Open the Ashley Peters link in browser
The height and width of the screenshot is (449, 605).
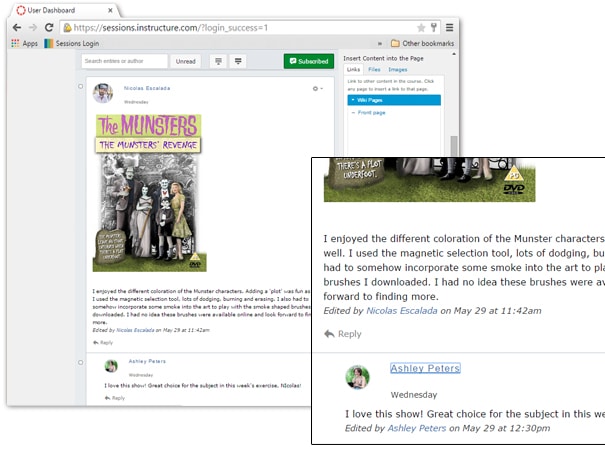[147, 361]
